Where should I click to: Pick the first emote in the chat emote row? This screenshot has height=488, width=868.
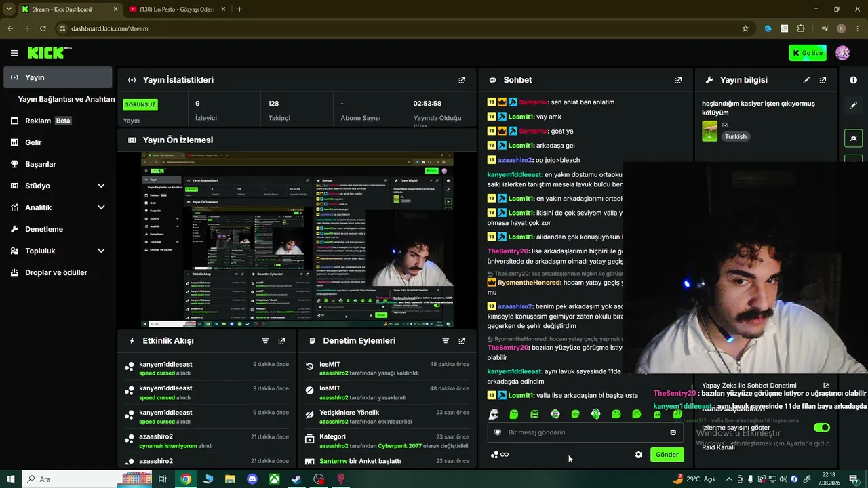(494, 414)
